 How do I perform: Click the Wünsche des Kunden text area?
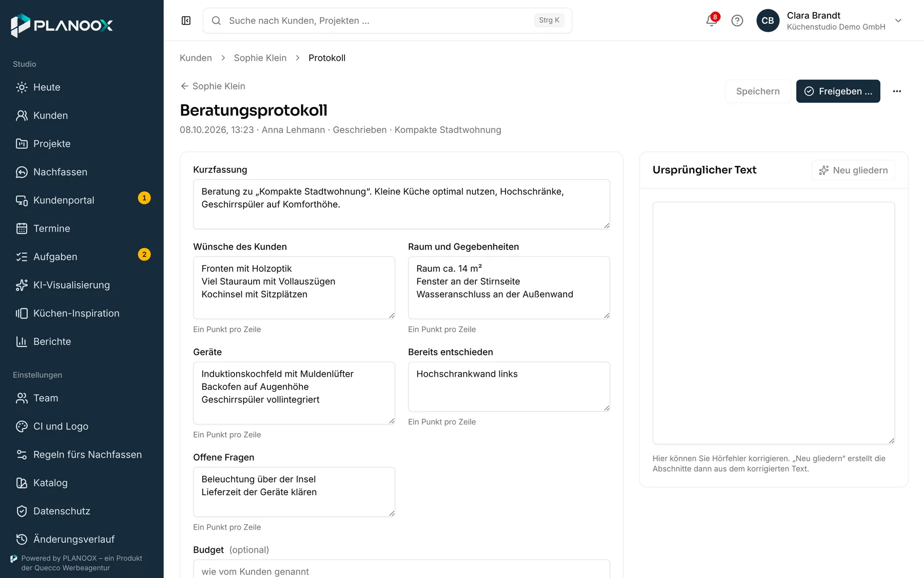294,288
